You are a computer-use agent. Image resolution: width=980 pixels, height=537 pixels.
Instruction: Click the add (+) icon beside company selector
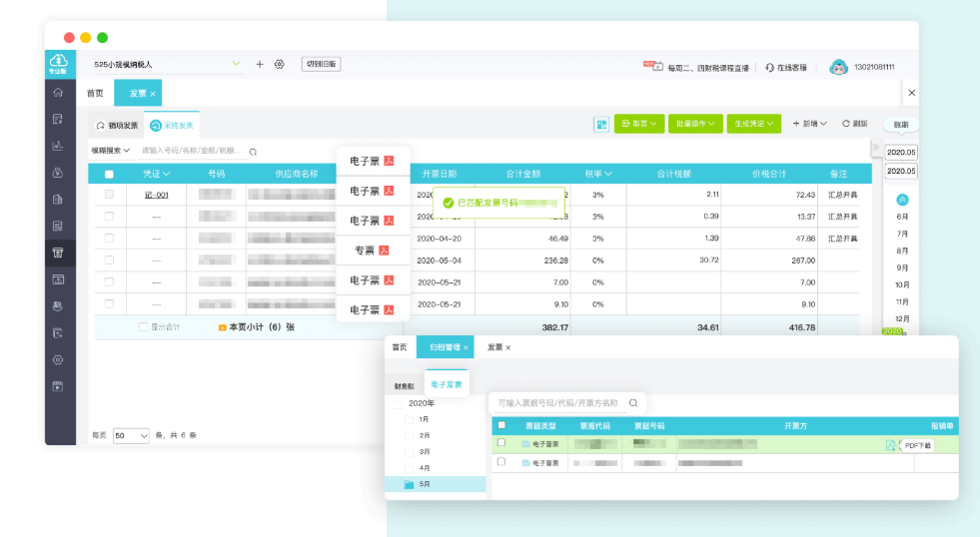pyautogui.click(x=260, y=64)
